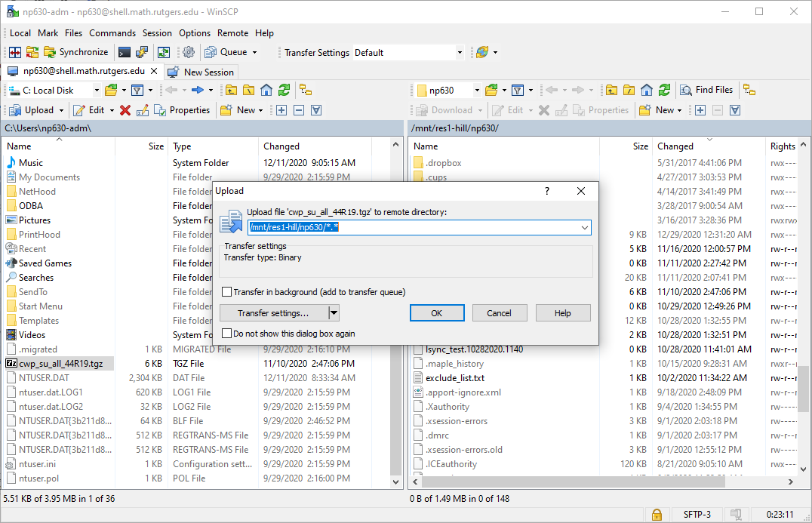Toggle the remote directory tree icon
Viewport: 812px width, 523px height.
(749, 90)
